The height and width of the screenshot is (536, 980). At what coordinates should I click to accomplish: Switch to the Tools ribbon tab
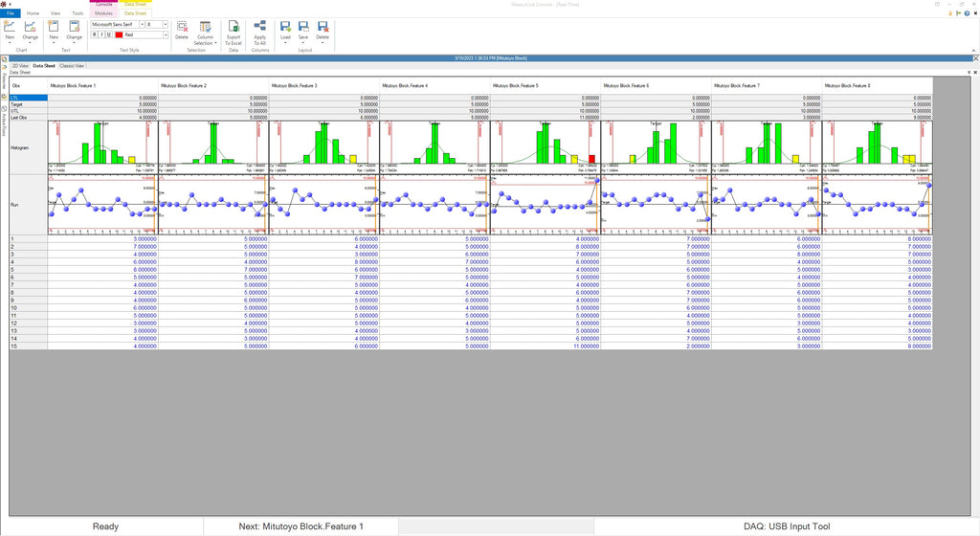78,13
